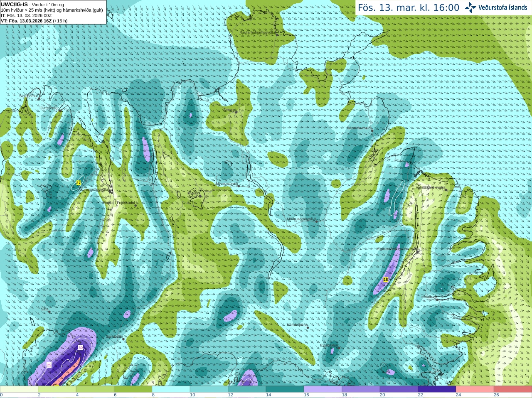Click the Möðrudalsöræfi II station dot

click(317, 221)
